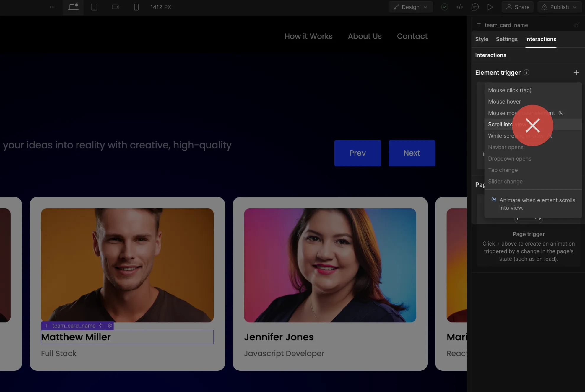Open settings gear on team_card_name label

(x=110, y=326)
